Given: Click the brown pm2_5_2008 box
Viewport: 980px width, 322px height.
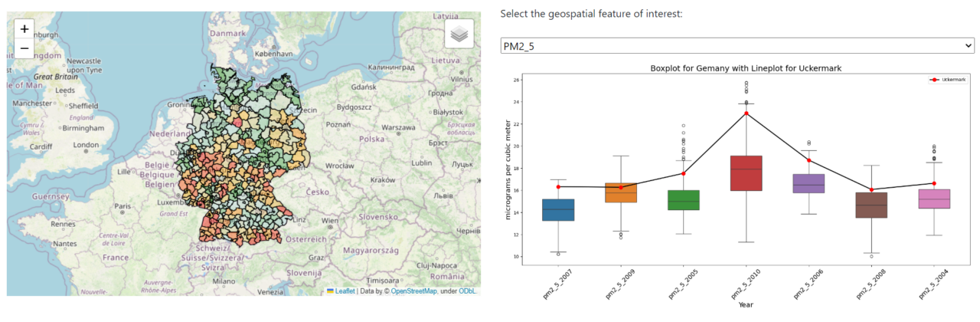Looking at the screenshot, I should pos(871,205).
